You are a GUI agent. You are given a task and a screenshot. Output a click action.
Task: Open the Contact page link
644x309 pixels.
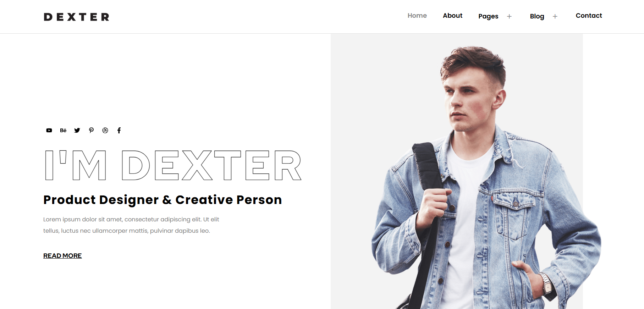[589, 16]
